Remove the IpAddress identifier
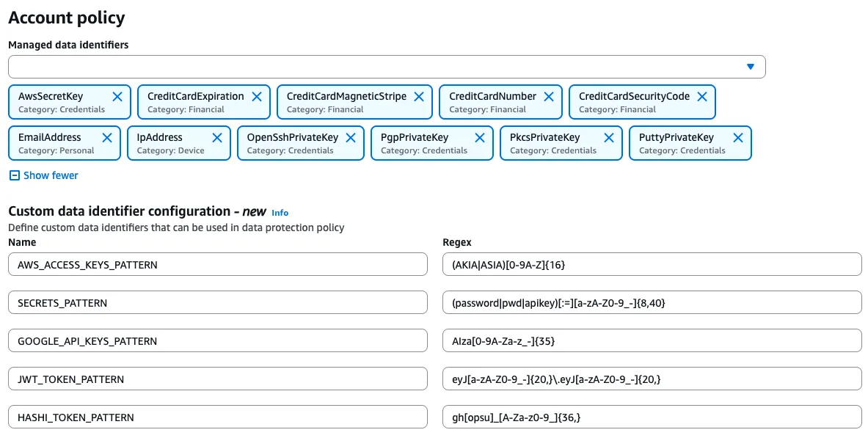The height and width of the screenshot is (438, 868). 216,137
